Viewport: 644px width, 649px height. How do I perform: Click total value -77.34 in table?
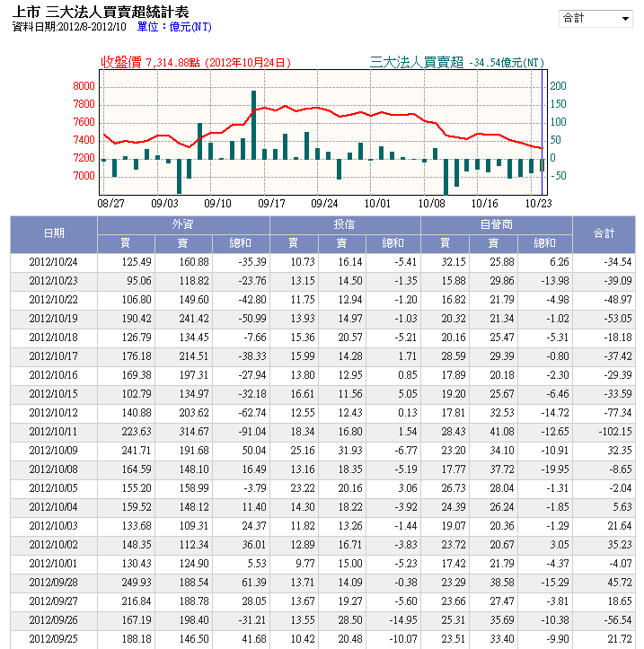tap(617, 413)
